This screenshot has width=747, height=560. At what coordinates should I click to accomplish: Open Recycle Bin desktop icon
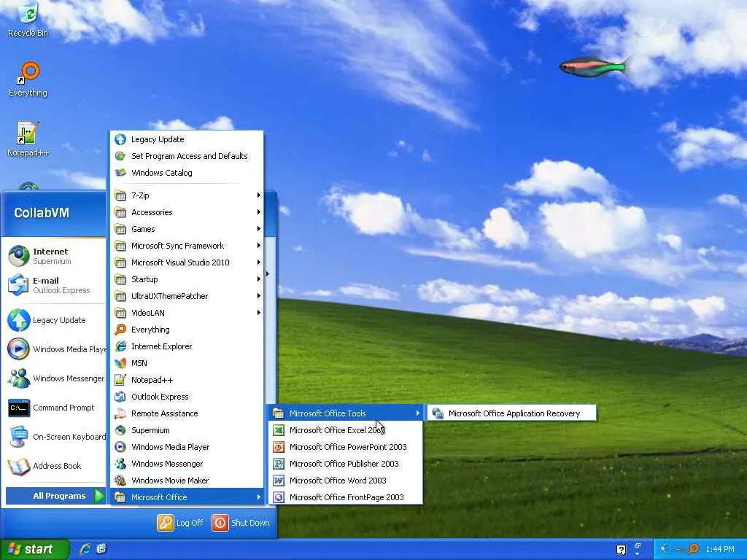click(28, 19)
